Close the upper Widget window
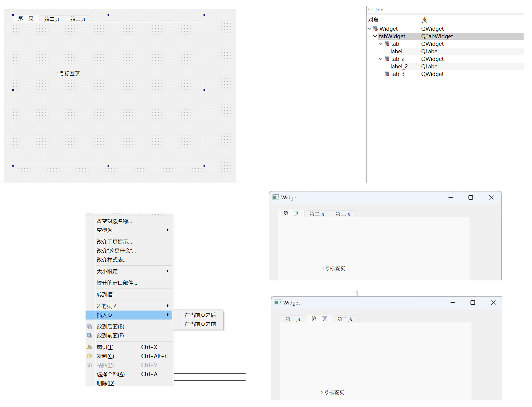 click(491, 197)
